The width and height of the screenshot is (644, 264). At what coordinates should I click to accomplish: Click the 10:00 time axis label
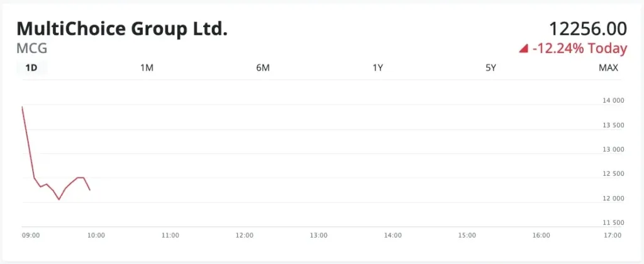tap(96, 236)
